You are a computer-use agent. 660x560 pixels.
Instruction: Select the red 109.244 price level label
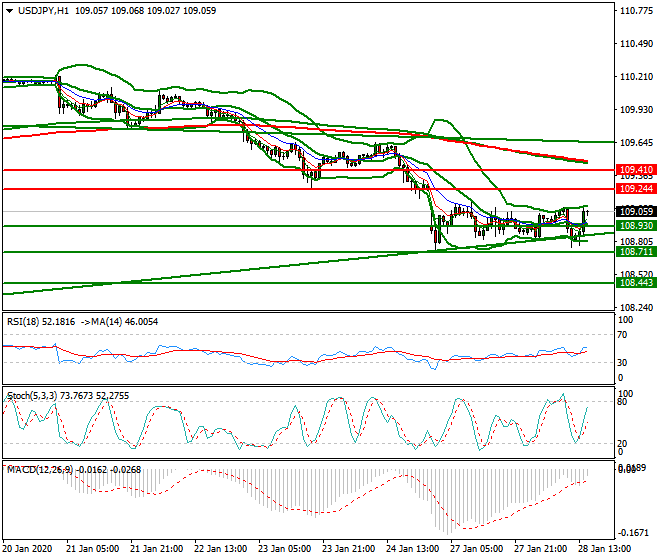(x=636, y=189)
